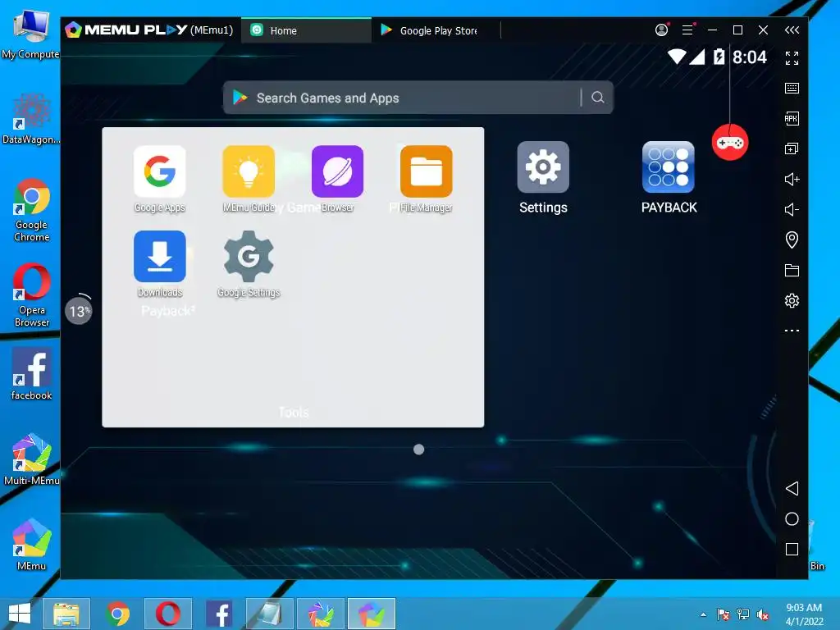Open Multi-MEmu from the taskbar
Image resolution: width=840 pixels, height=630 pixels.
pos(321,614)
